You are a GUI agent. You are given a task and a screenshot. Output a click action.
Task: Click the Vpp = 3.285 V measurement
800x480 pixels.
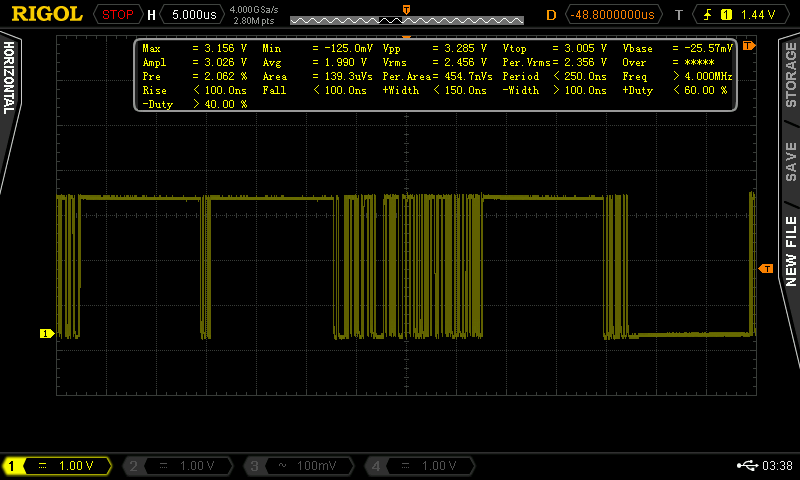[435, 48]
